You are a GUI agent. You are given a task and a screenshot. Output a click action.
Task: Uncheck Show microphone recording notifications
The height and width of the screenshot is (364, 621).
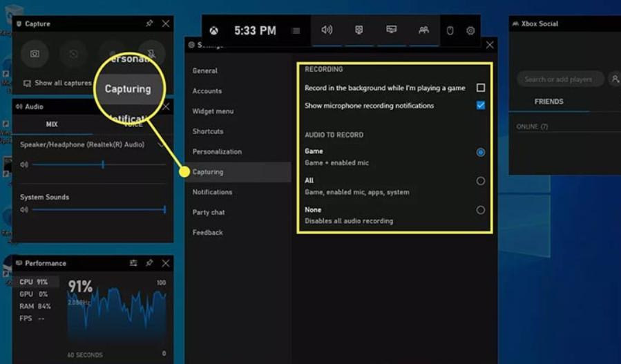coord(481,106)
